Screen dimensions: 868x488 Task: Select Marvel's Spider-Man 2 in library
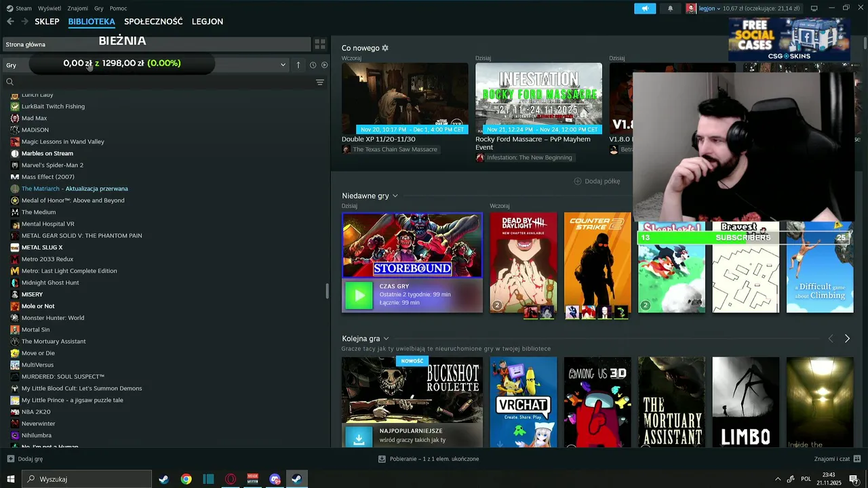click(x=52, y=165)
